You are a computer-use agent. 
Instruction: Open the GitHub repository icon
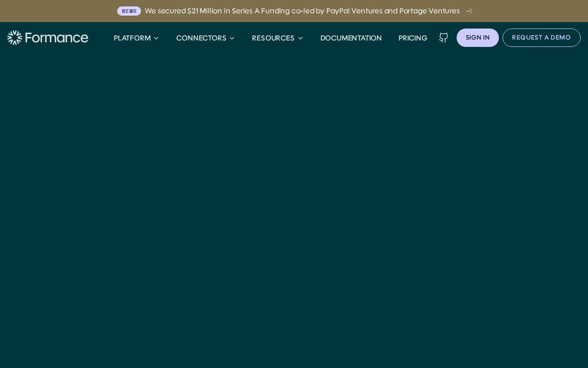tap(443, 38)
